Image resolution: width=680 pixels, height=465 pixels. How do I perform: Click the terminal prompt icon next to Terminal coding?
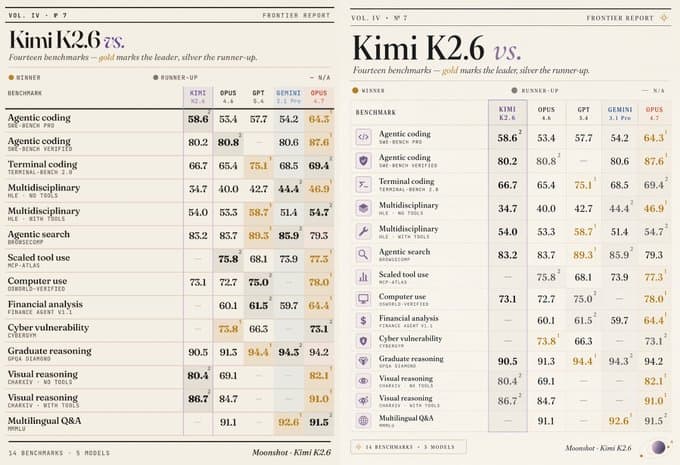363,184
